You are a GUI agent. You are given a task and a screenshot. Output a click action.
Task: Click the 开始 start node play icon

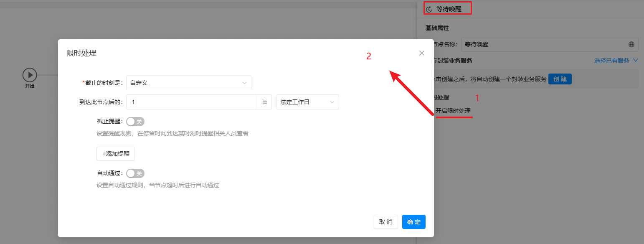click(30, 75)
